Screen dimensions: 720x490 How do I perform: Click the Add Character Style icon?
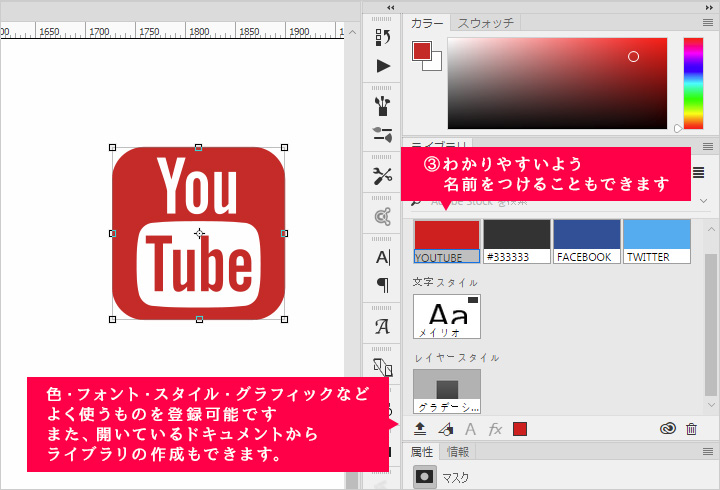pyautogui.click(x=470, y=429)
